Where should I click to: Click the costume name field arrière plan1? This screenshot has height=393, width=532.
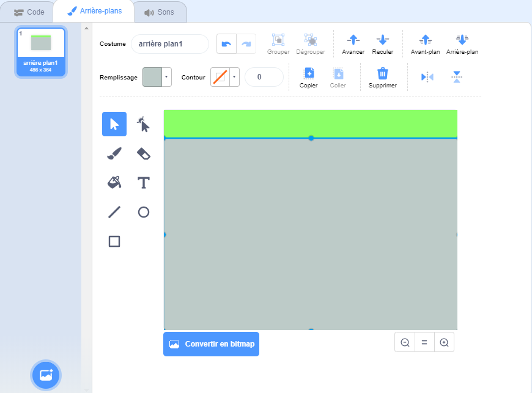169,44
